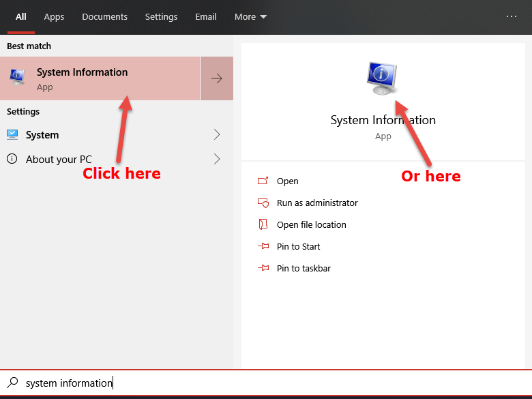
Task: Choose Run as administrator
Action: click(317, 203)
